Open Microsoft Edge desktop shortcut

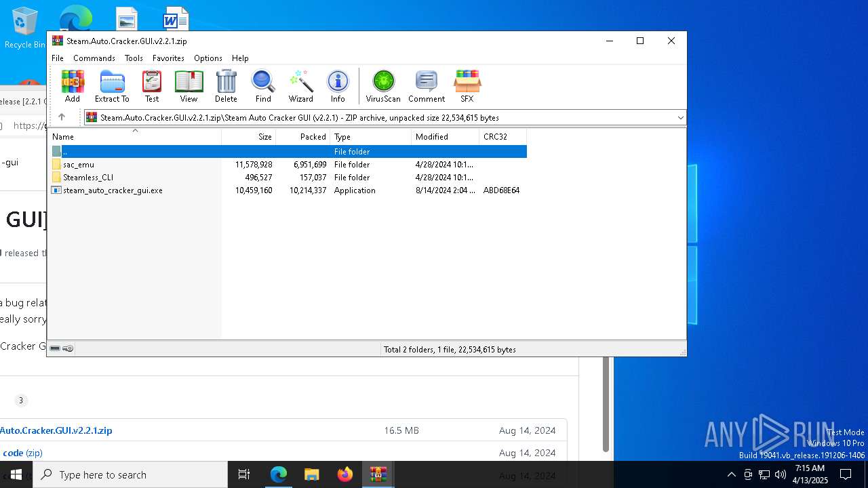pos(75,18)
